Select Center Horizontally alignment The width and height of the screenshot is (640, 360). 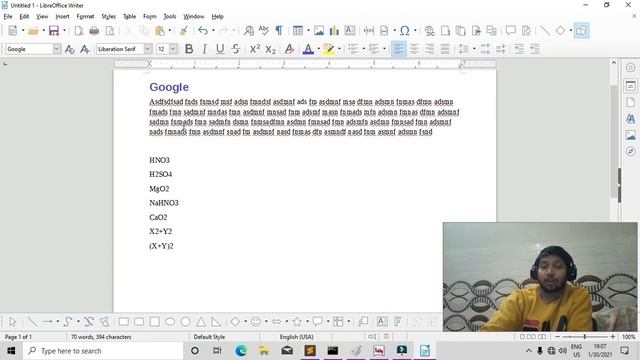[x=414, y=49]
